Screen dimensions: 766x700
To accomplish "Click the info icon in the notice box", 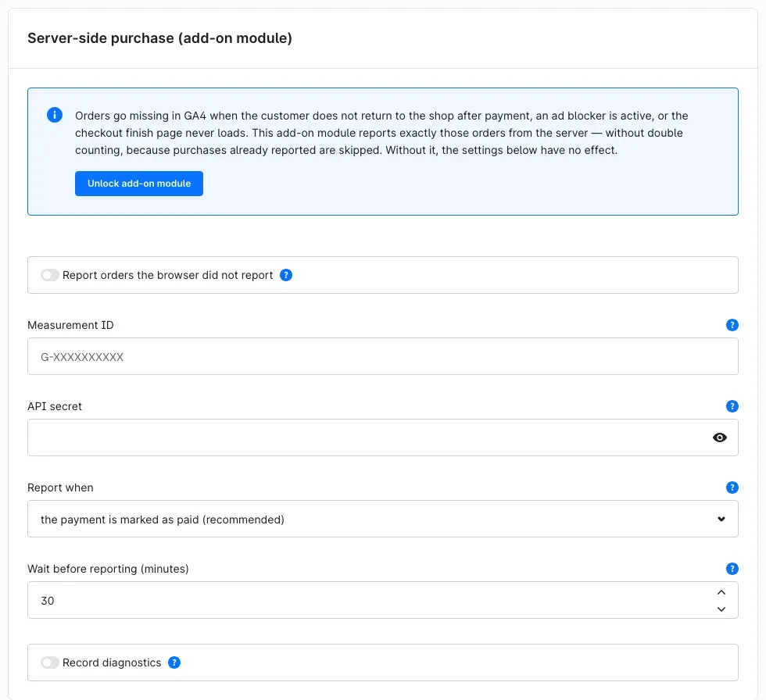I will [x=54, y=115].
